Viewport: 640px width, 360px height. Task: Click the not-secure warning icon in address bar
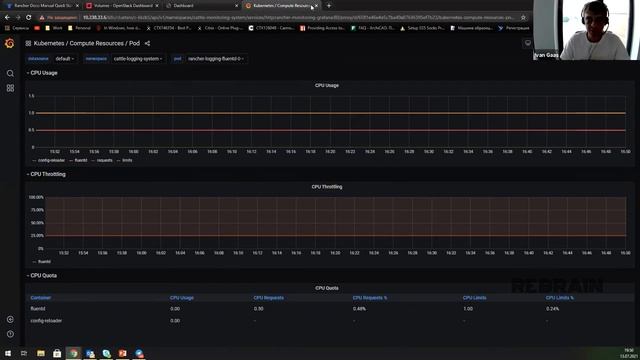[42, 18]
